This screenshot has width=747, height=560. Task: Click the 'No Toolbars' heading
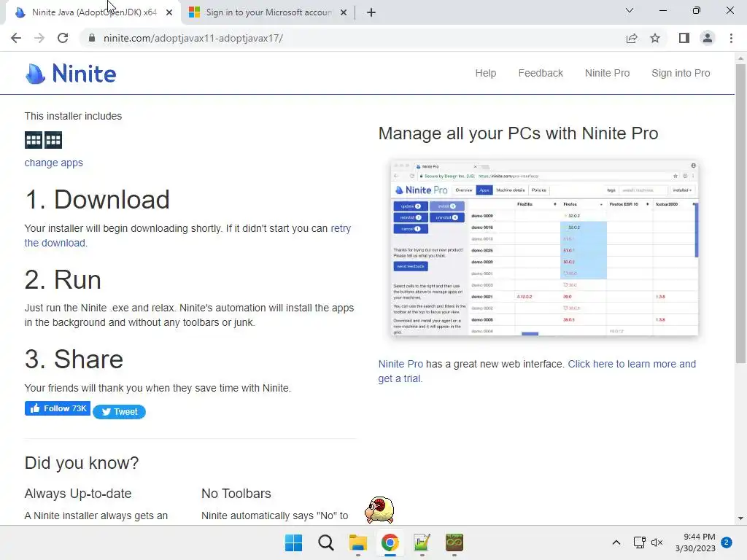236,494
